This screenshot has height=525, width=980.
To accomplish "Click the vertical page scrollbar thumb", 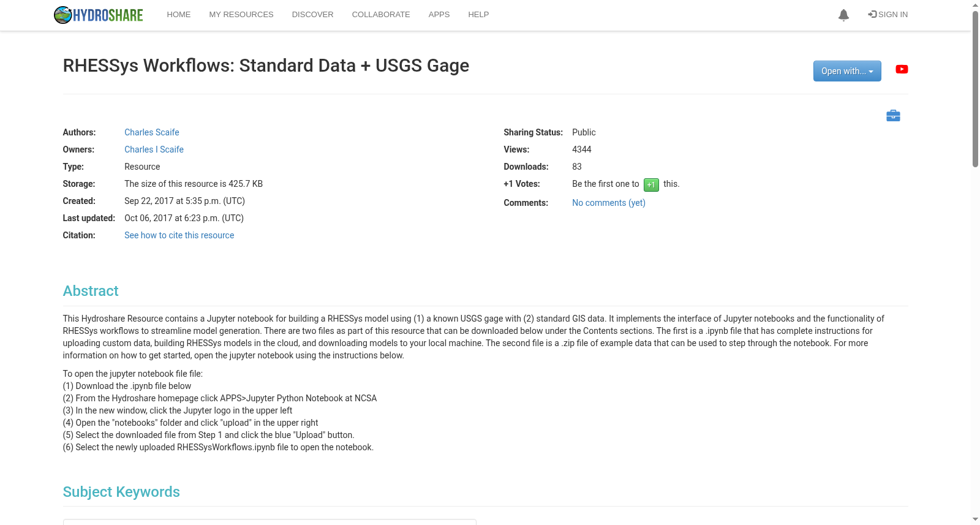I will click(975, 89).
